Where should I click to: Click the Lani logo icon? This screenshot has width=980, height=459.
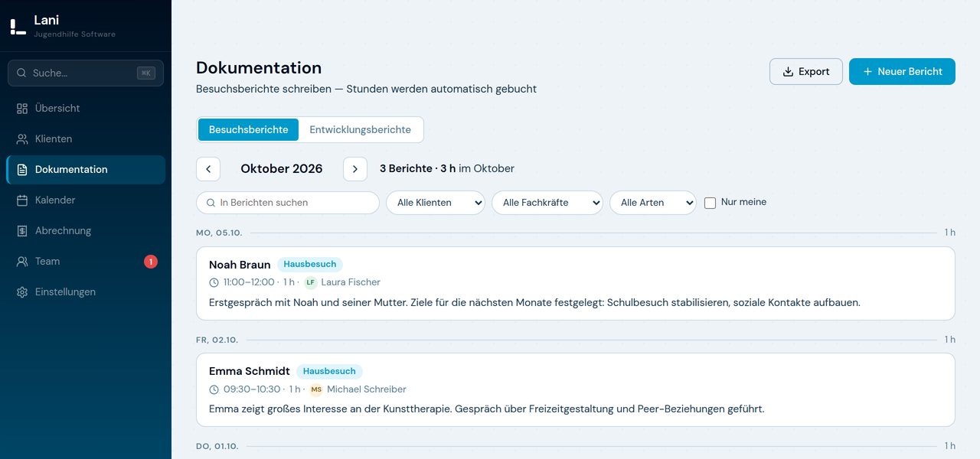point(18,27)
